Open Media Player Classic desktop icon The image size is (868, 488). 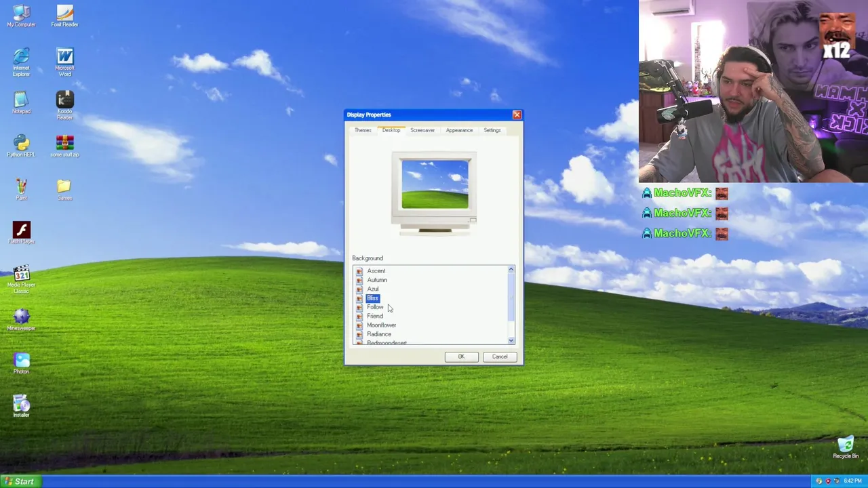21,279
